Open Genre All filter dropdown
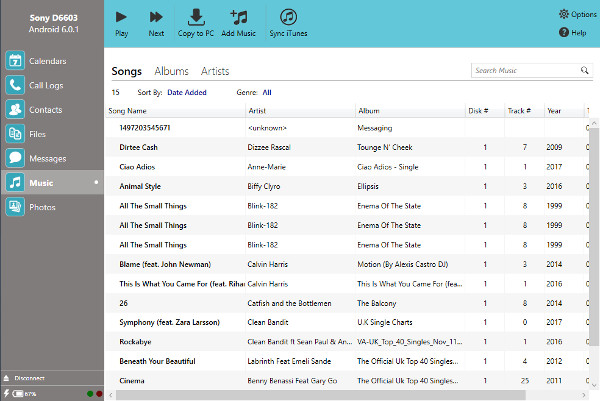This screenshot has height=401, width=600. tap(267, 93)
